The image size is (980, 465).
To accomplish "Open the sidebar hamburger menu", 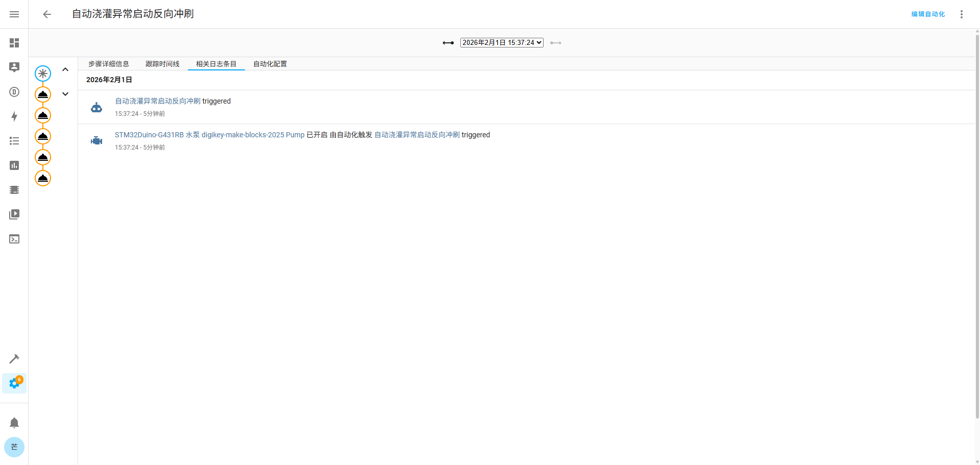I will click(x=14, y=14).
